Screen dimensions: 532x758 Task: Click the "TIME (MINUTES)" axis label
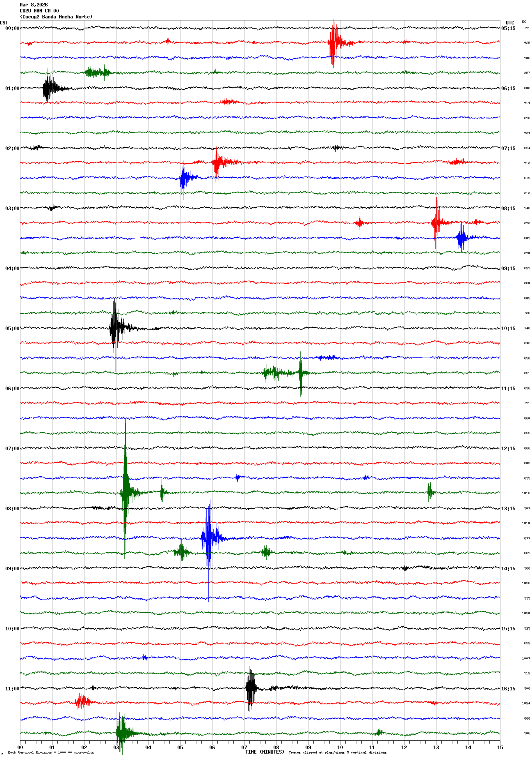264,752
